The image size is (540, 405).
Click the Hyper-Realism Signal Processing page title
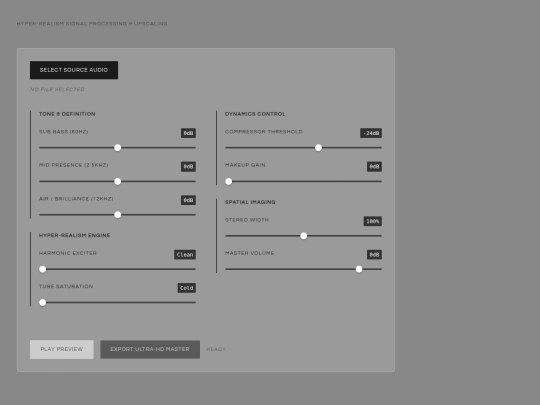92,24
